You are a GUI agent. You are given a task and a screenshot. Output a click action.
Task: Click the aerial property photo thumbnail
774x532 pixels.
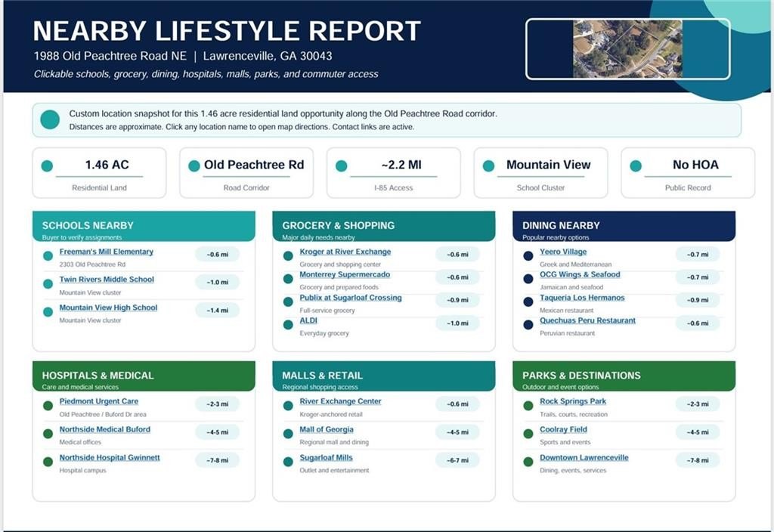(x=627, y=49)
